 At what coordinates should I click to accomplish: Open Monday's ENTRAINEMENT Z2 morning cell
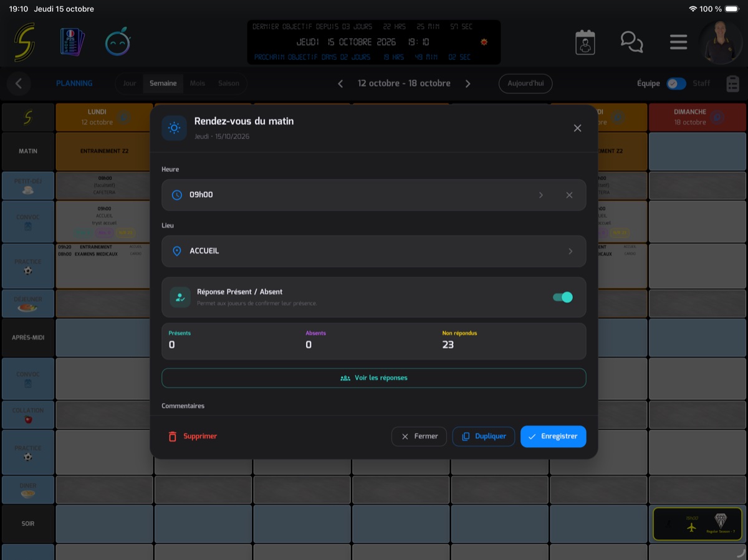pos(104,151)
